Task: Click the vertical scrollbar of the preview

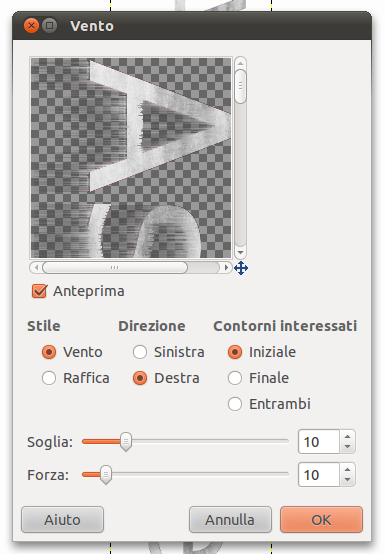Action: [x=240, y=158]
